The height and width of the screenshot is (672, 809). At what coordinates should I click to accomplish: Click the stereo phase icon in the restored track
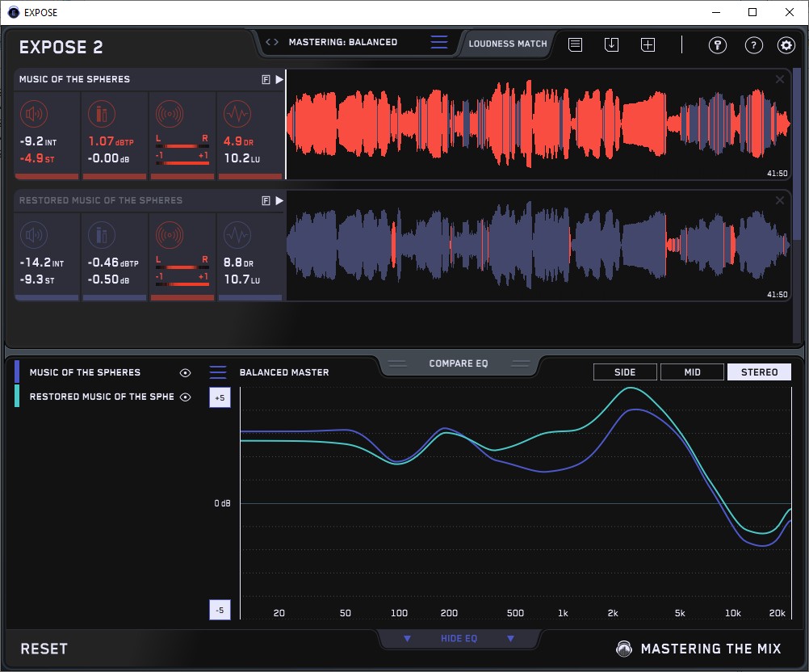coord(170,235)
